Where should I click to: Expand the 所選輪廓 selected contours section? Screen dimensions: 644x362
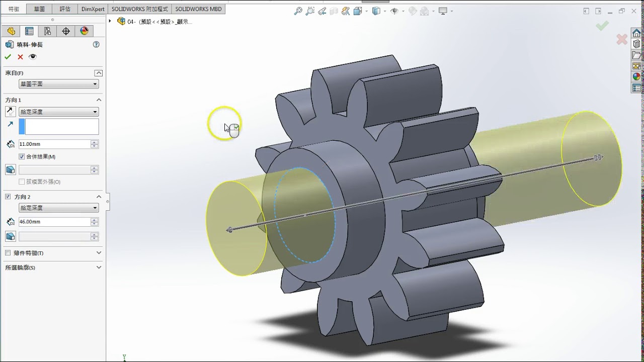coord(99,267)
